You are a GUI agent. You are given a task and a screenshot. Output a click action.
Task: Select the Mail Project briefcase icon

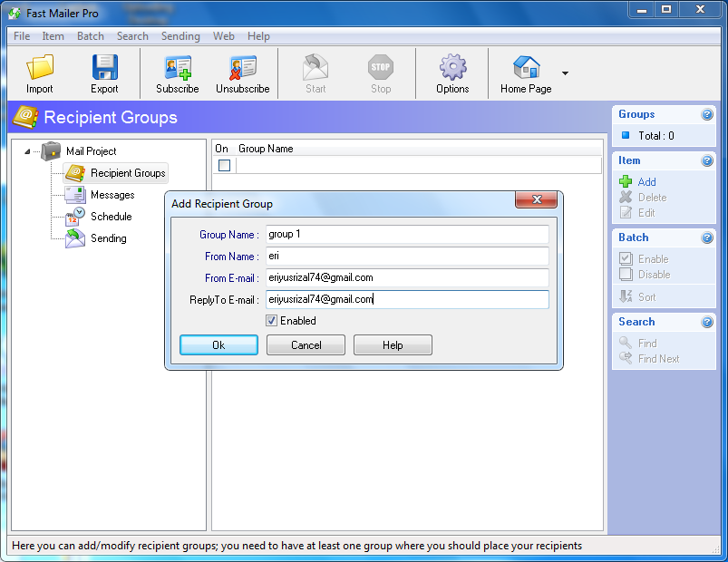(51, 151)
